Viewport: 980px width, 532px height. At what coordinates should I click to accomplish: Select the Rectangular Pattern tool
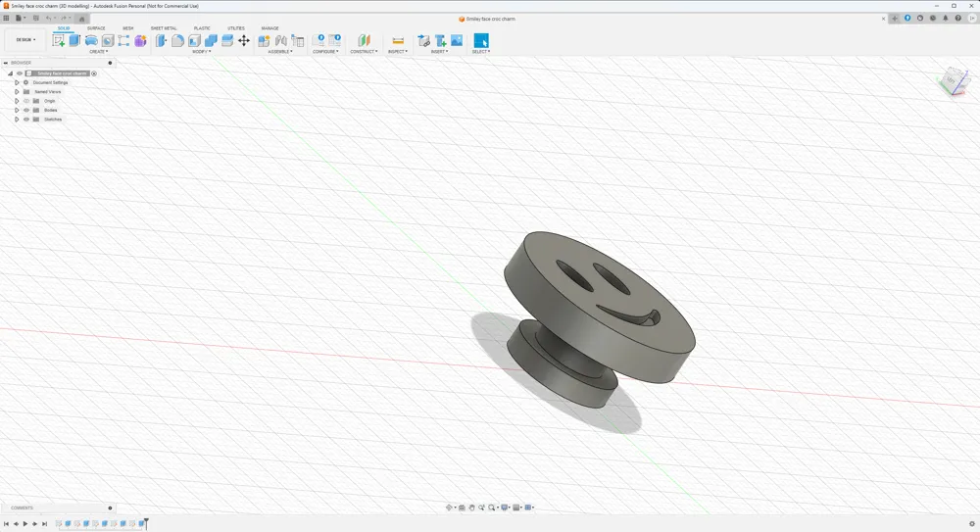123,40
